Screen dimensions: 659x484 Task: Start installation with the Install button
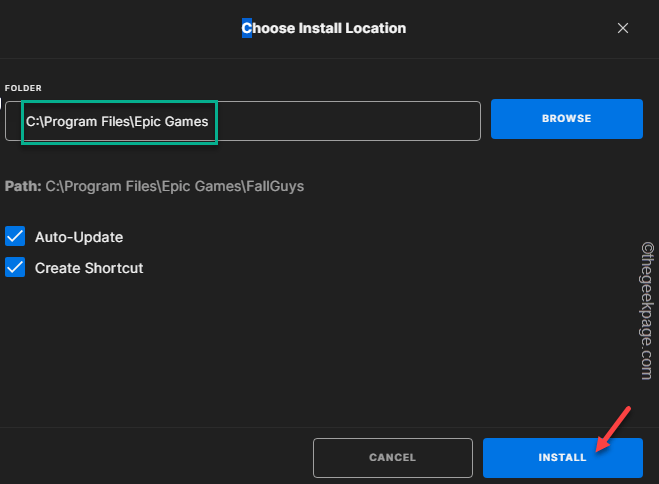562,458
